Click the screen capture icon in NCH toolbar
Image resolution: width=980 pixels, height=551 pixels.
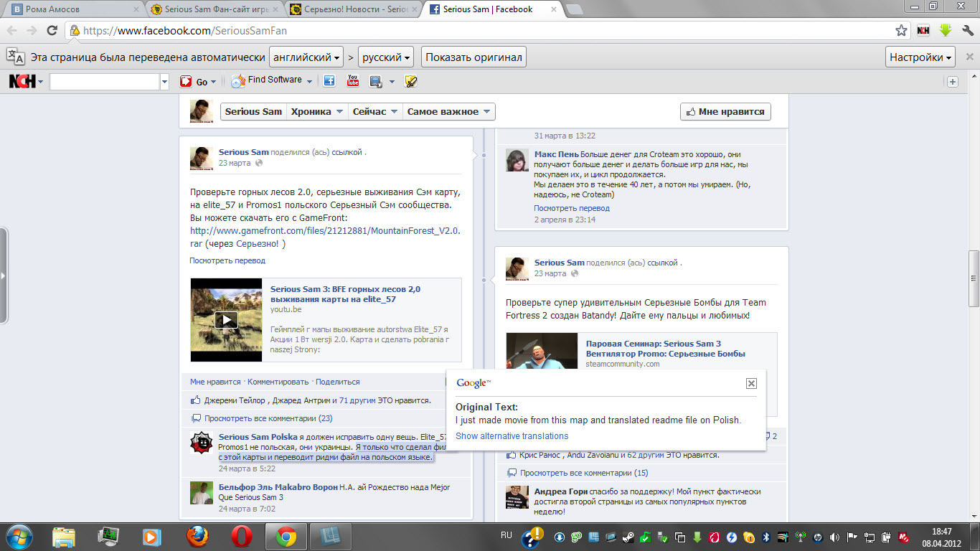point(376,82)
